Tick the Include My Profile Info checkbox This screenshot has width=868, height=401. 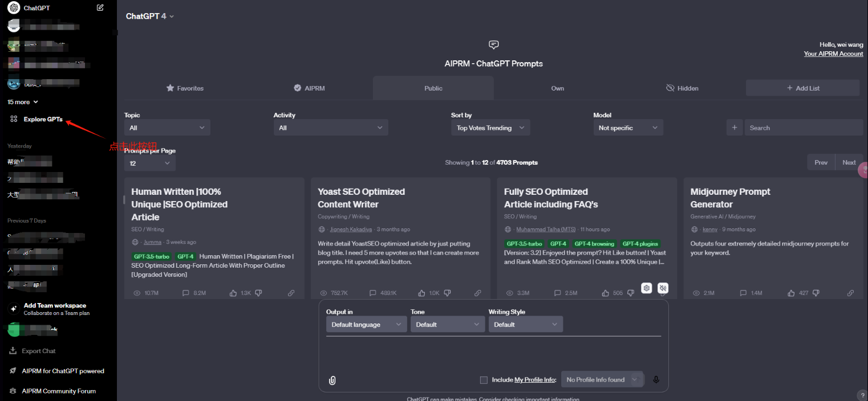(484, 380)
